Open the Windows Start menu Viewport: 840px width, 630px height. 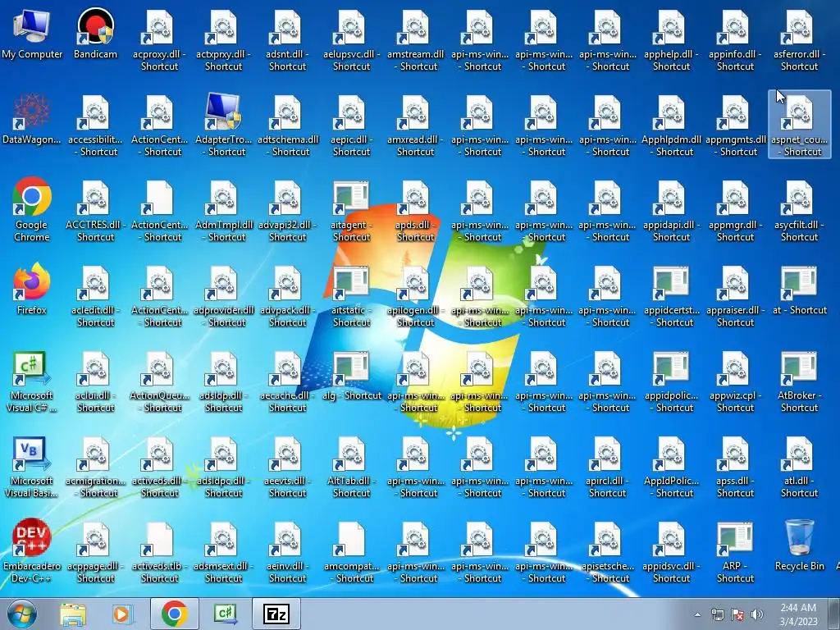coord(21,614)
